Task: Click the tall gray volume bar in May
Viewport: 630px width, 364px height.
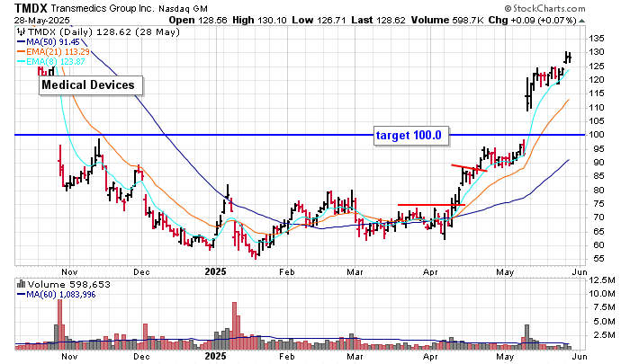Action: point(527,337)
